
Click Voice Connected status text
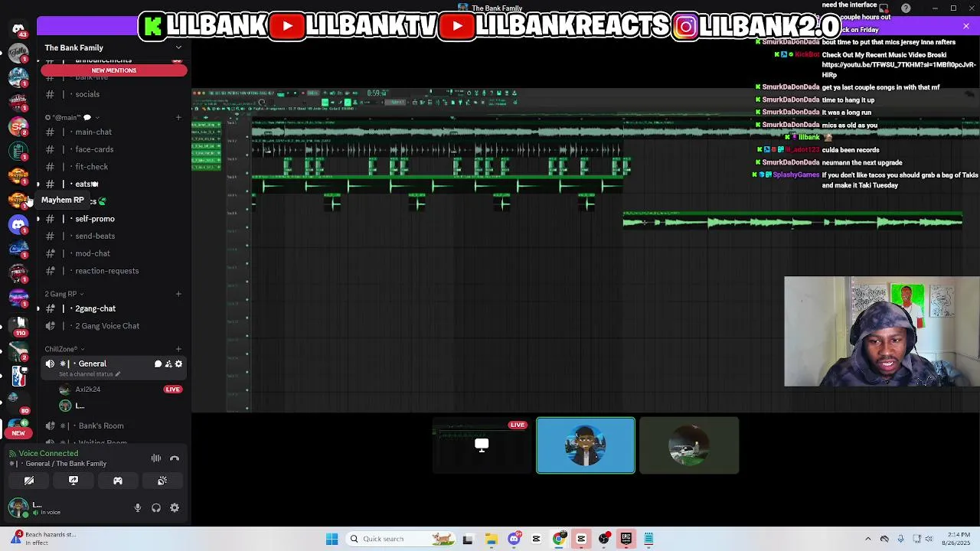[x=48, y=453]
